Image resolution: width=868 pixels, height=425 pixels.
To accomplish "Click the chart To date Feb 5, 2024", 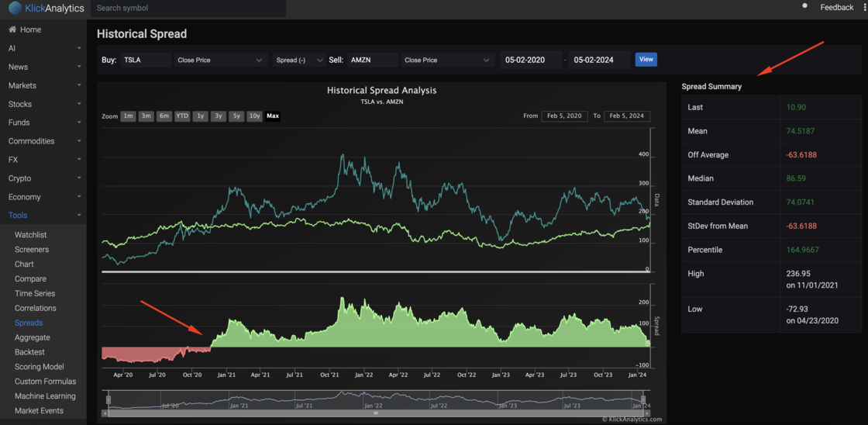I will coord(627,116).
